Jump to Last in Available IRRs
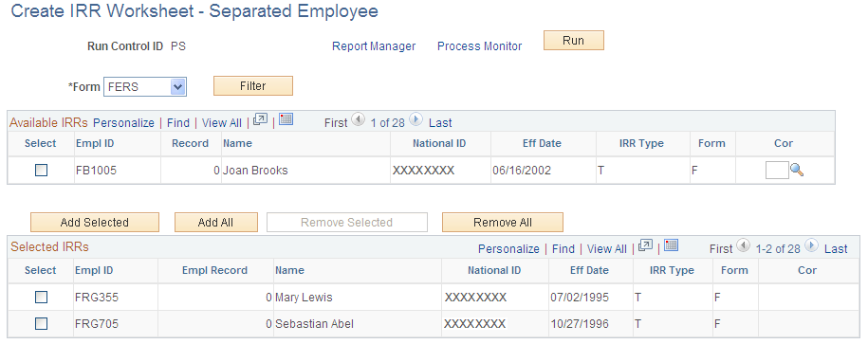868x344 pixels. [x=441, y=123]
